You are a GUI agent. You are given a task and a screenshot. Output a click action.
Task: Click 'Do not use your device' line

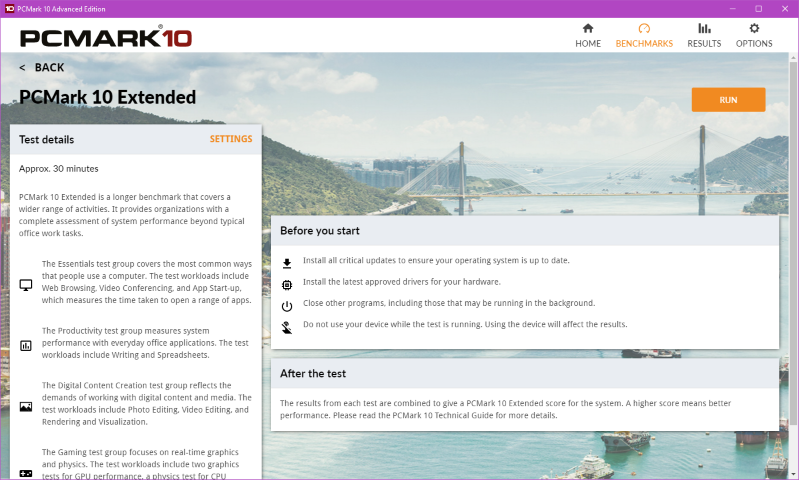pyautogui.click(x=465, y=325)
